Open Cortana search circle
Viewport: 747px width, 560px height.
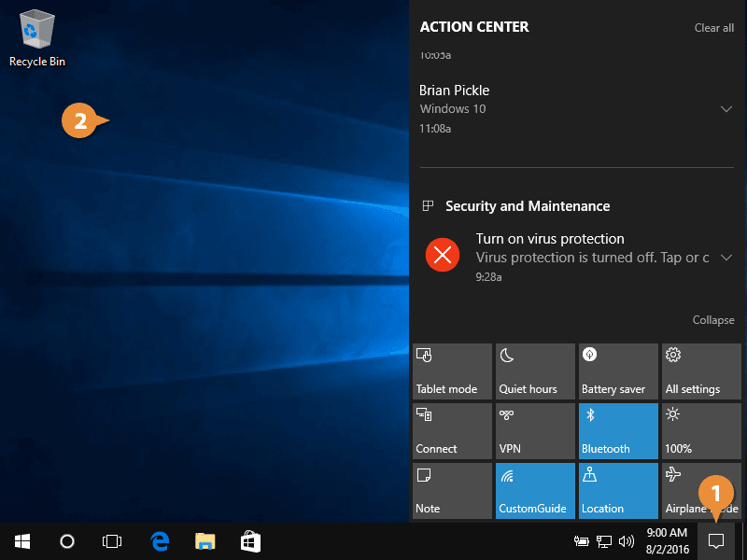click(67, 541)
